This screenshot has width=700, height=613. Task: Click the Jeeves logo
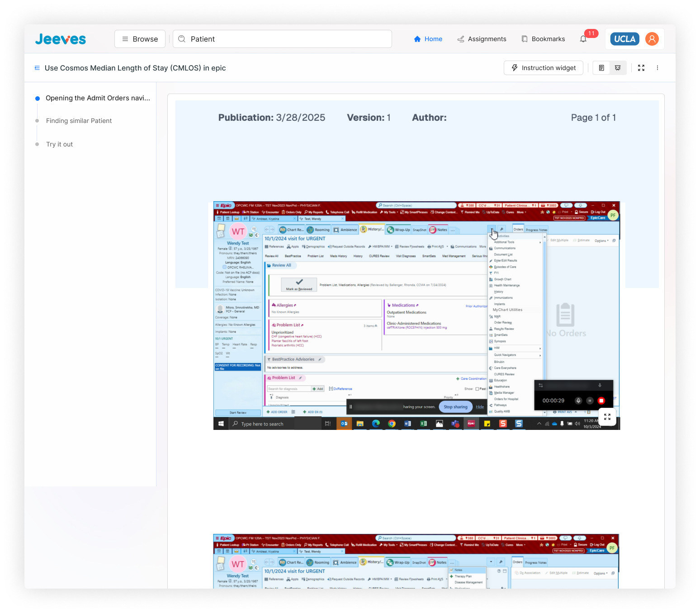tap(61, 39)
